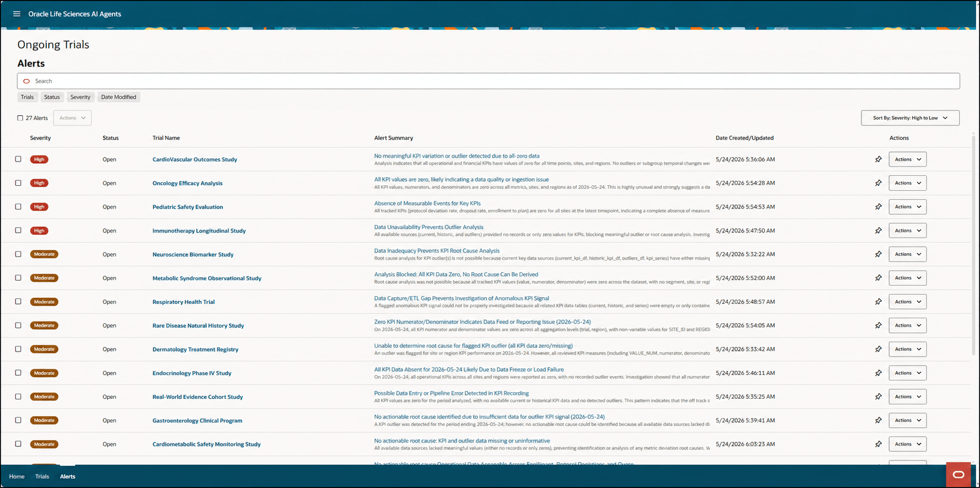The image size is (980, 488).
Task: Open the Oncology Efficacy Analysis trial link
Action: click(188, 183)
